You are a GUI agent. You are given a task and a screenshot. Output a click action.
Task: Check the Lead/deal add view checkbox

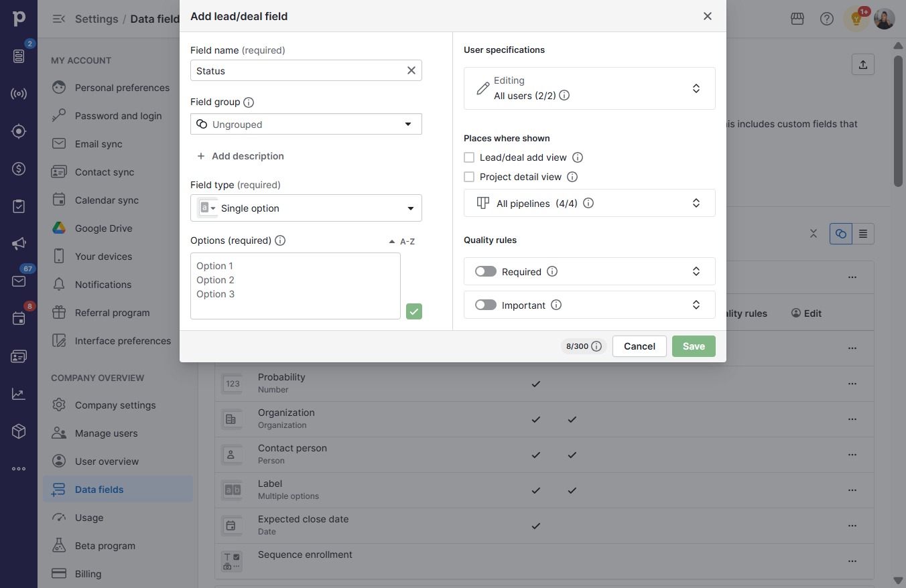click(x=469, y=157)
